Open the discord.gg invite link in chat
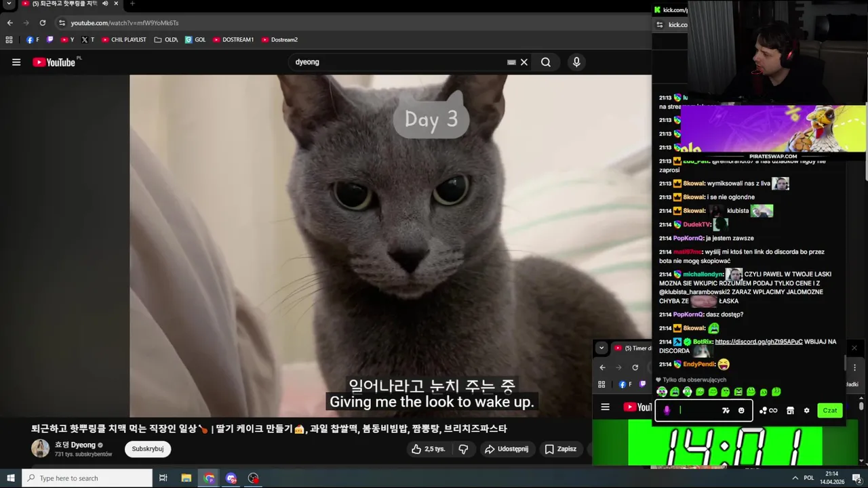Image resolution: width=868 pixels, height=488 pixels. 758,342
